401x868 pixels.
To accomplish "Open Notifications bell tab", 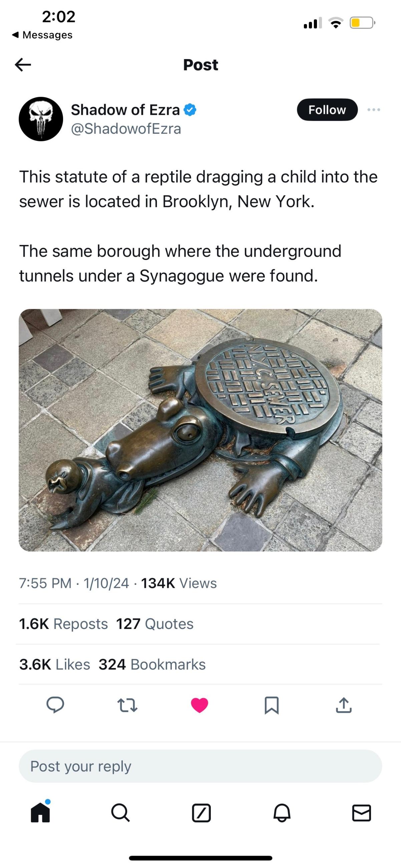I will coord(282,813).
